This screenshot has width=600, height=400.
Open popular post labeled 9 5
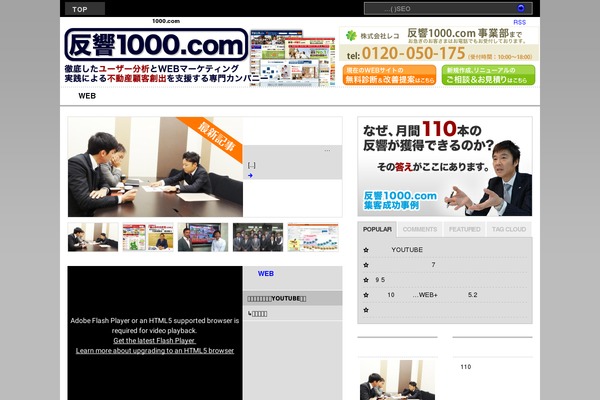point(380,280)
